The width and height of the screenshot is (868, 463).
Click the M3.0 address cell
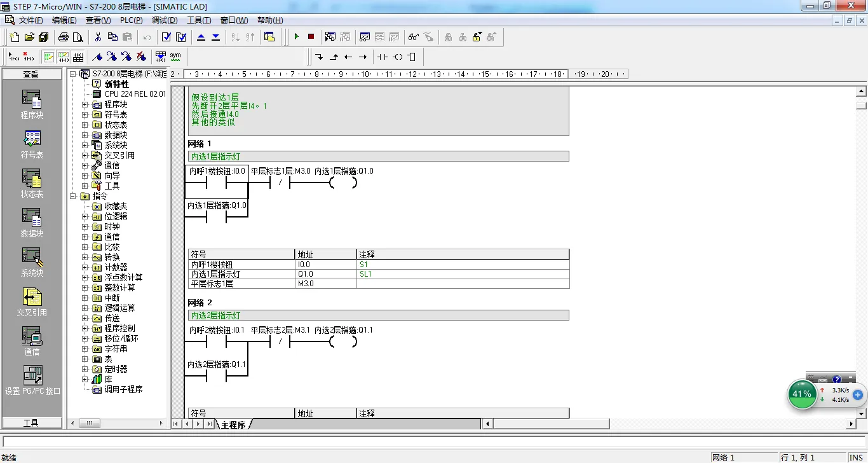326,284
